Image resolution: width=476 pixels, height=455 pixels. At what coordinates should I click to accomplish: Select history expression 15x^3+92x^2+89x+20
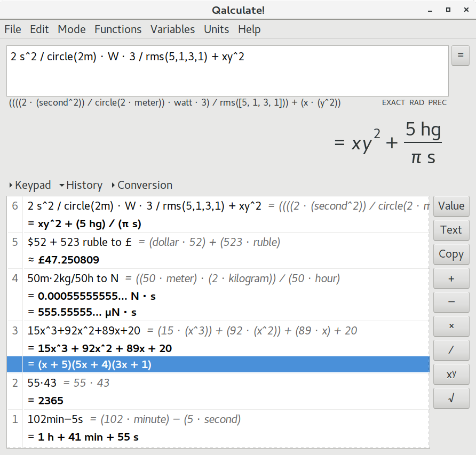[x=84, y=331]
